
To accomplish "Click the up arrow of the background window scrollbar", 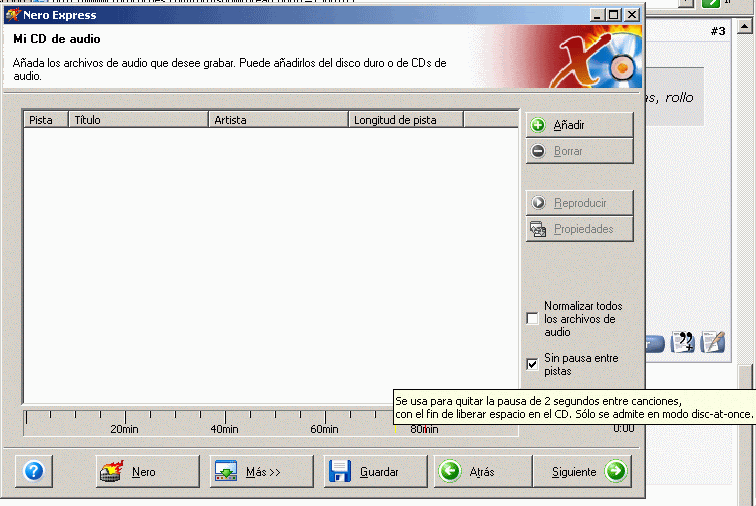I will 745,26.
